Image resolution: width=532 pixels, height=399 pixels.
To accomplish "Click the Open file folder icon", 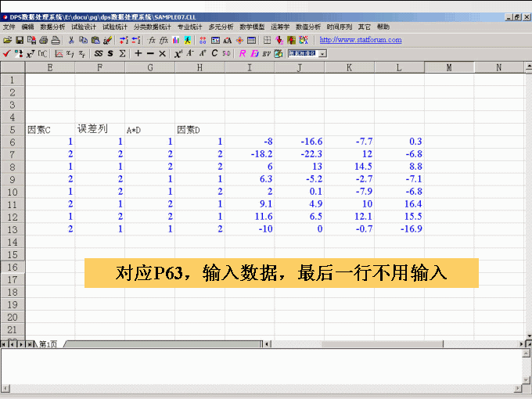I will (x=8, y=40).
